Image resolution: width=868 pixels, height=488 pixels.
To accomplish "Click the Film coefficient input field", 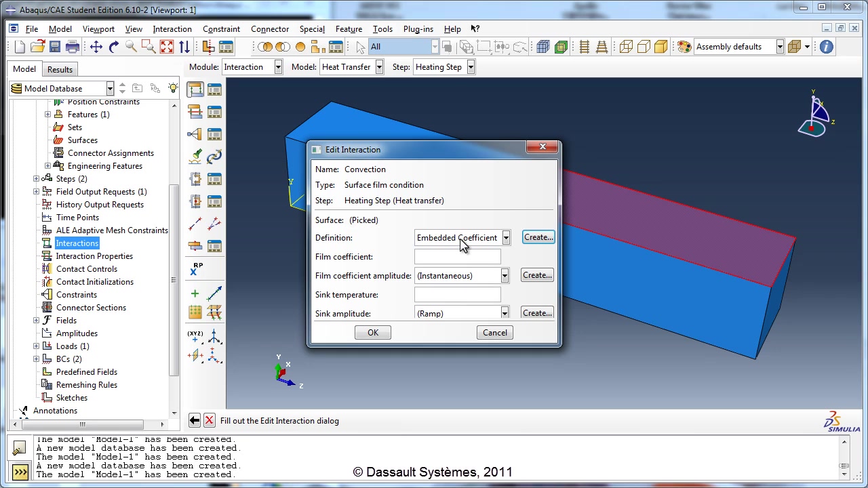I will pyautogui.click(x=457, y=257).
